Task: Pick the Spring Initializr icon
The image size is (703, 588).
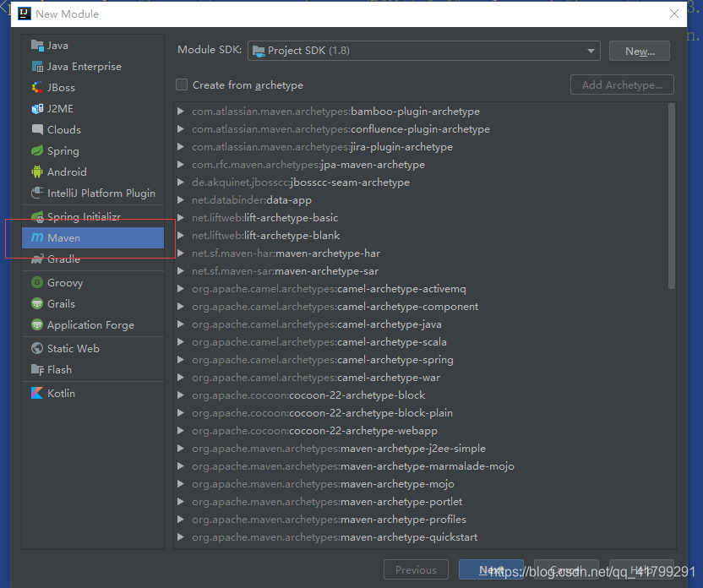Action: tap(37, 216)
